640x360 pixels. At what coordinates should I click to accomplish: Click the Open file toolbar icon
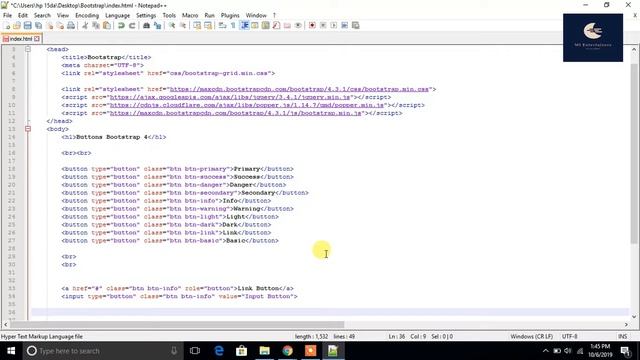pos(17,25)
